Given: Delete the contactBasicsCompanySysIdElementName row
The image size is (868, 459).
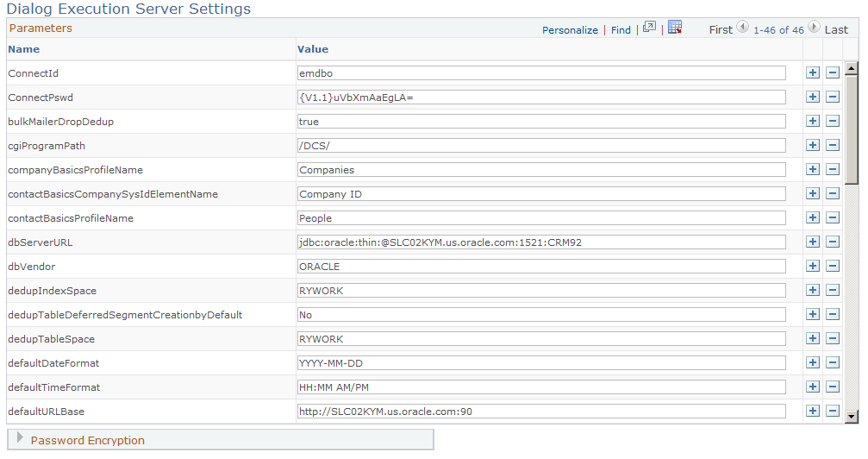Looking at the screenshot, I should point(833,193).
